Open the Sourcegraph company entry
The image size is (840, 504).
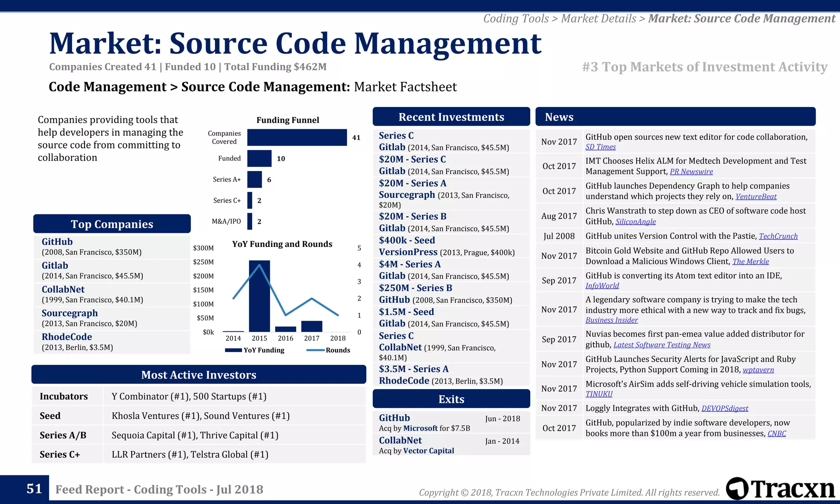[70, 313]
